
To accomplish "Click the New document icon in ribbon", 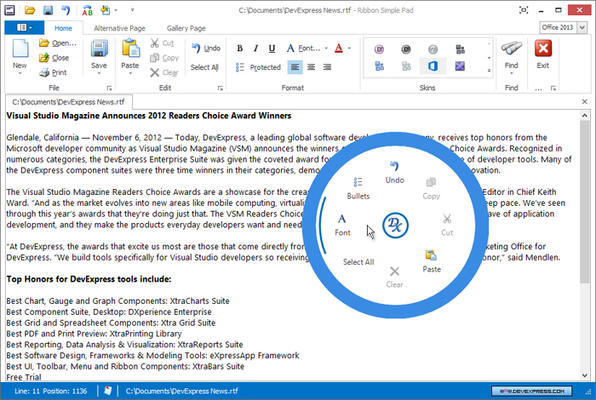I will (20, 49).
